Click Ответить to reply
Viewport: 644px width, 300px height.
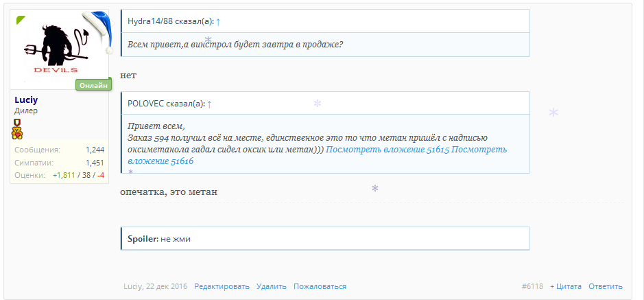[x=606, y=286]
